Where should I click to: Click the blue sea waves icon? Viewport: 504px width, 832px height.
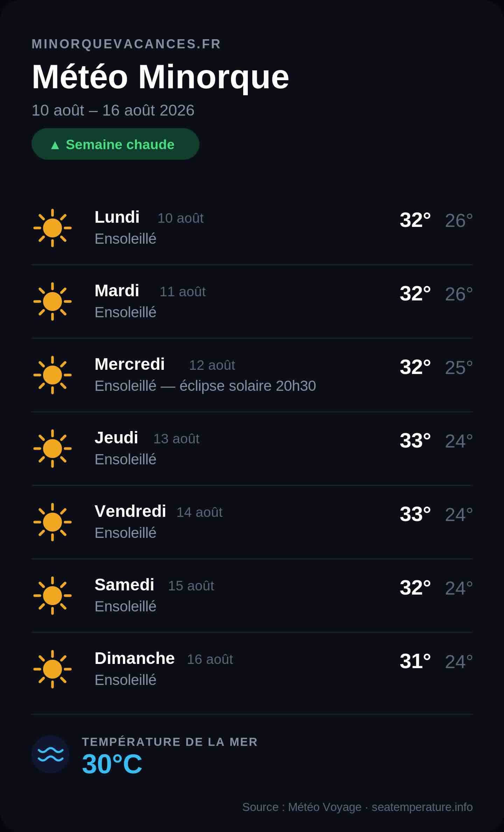click(50, 754)
